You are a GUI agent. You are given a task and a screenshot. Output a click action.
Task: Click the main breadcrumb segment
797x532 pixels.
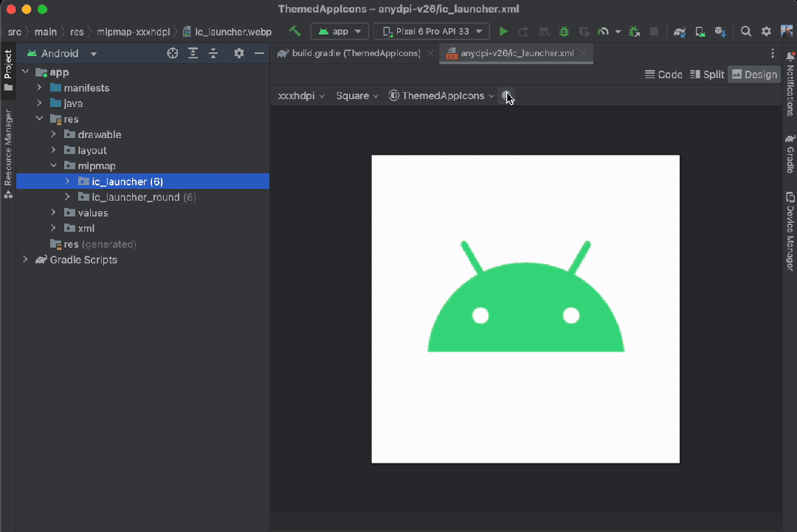pos(45,32)
